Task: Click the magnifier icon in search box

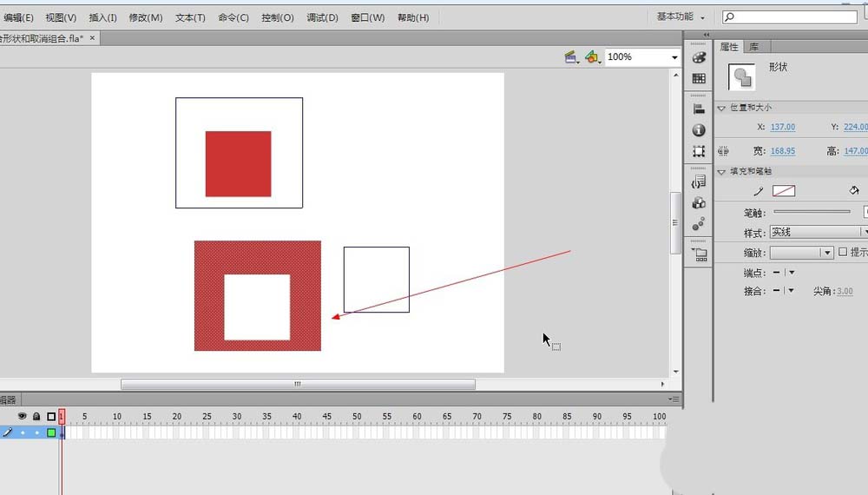Action: 730,16
